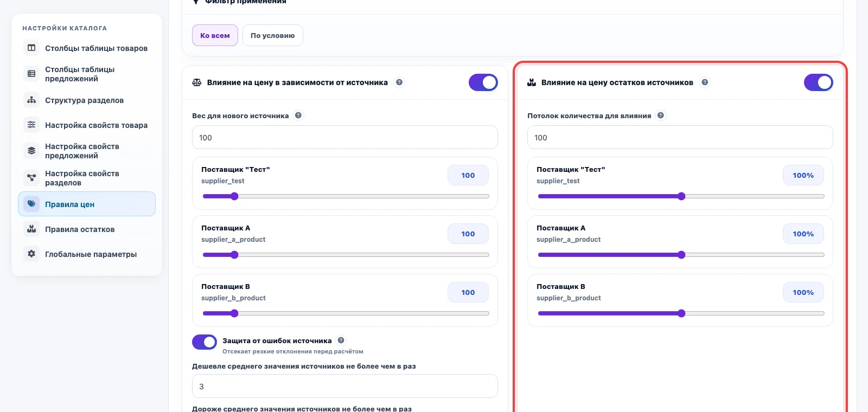This screenshot has width=868, height=412.
Task: Click 'НАСТРОЙКИ КАТАЛОГА' sidebar heading
Action: [x=65, y=28]
